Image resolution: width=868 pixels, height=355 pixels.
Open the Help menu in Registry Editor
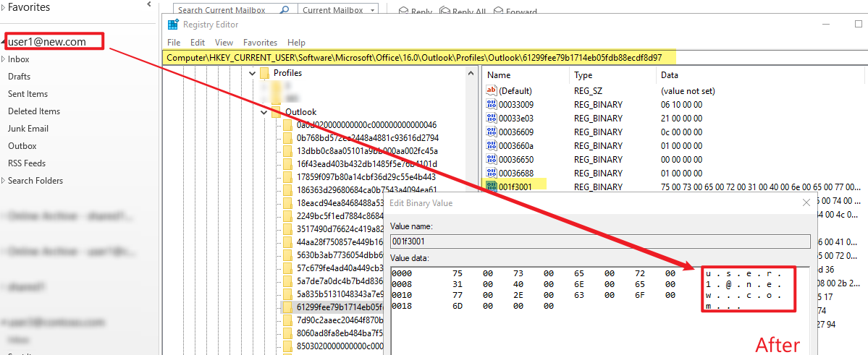pyautogui.click(x=296, y=43)
